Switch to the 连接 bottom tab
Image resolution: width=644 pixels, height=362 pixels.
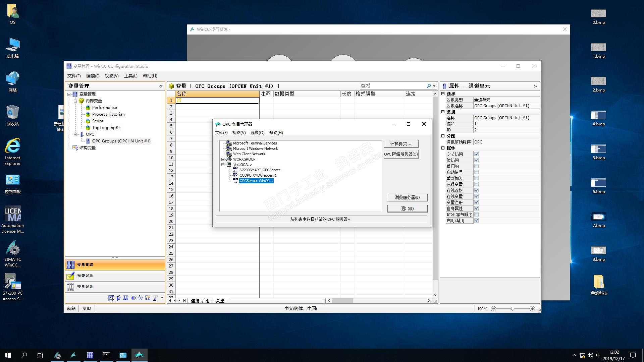point(195,301)
